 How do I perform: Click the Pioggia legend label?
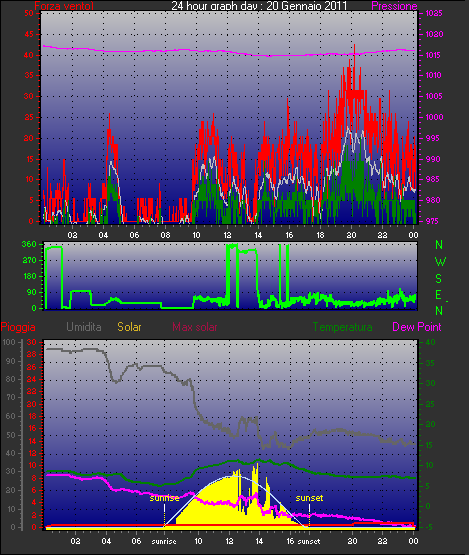click(x=18, y=327)
